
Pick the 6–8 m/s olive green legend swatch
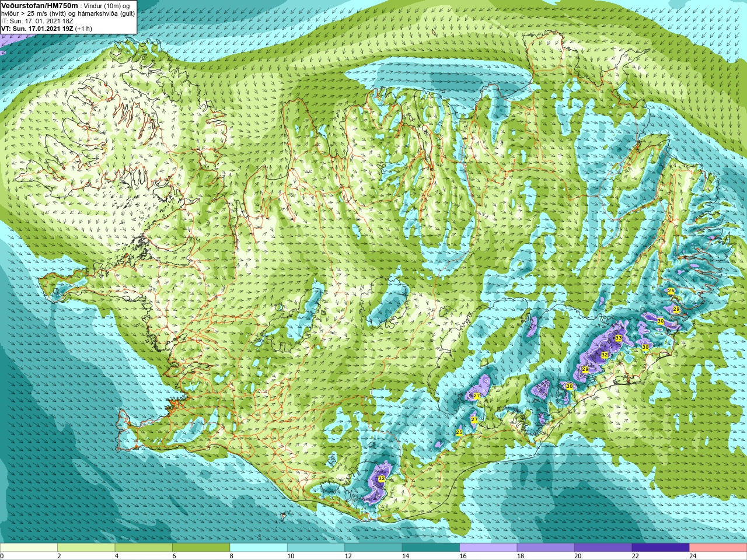click(x=201, y=548)
